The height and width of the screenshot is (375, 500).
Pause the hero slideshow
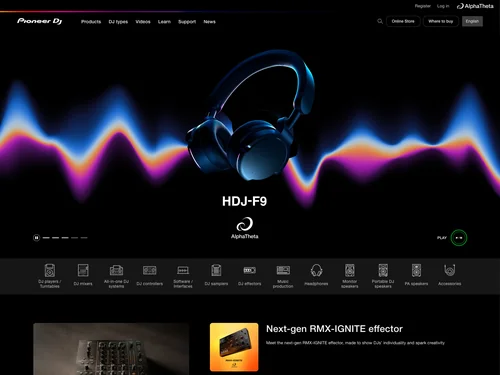tap(36, 238)
